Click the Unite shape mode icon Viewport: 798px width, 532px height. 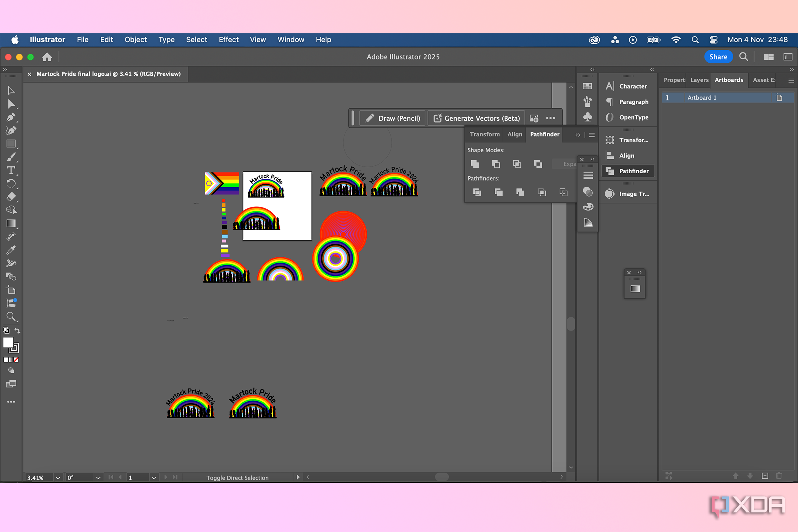point(475,164)
